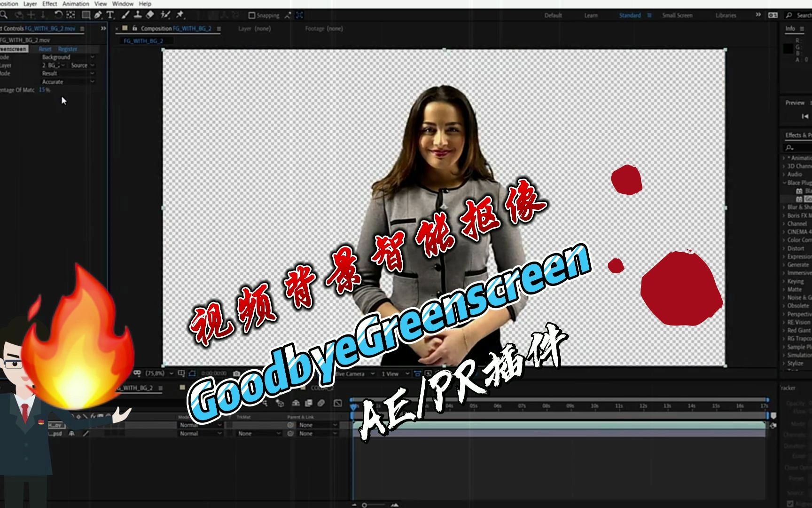Image resolution: width=812 pixels, height=508 pixels.
Task: Click the Effects & Presets search field
Action: coord(797,148)
